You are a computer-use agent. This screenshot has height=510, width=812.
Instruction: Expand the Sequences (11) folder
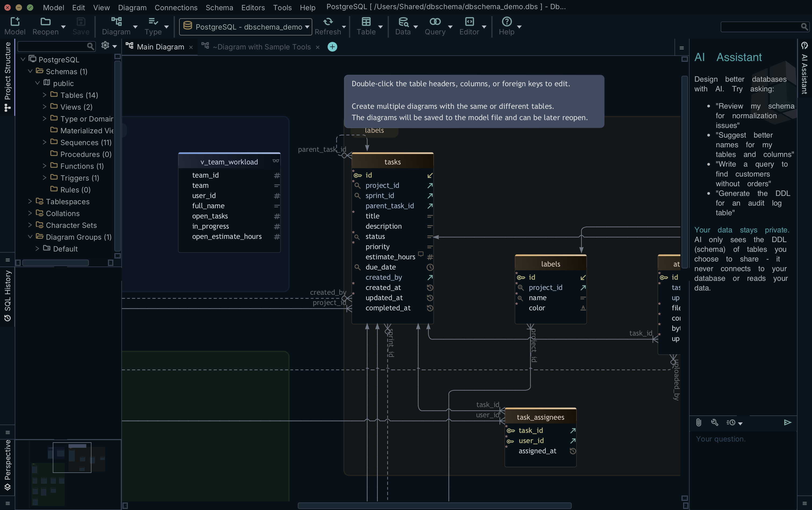[x=45, y=142]
